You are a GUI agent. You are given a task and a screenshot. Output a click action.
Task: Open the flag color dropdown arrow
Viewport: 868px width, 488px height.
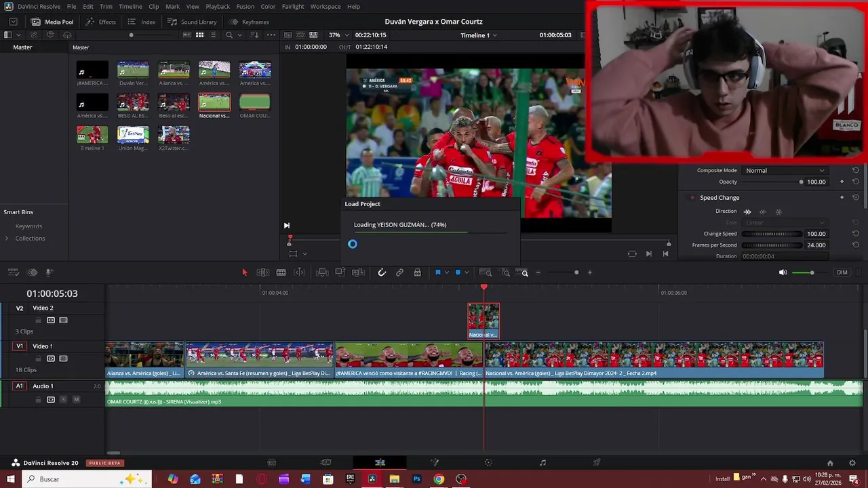446,272
